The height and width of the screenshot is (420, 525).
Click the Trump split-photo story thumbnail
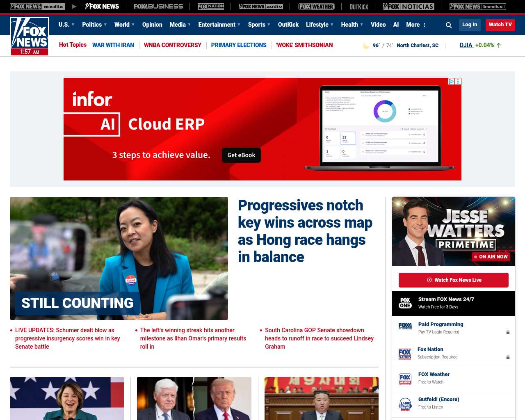[194, 398]
